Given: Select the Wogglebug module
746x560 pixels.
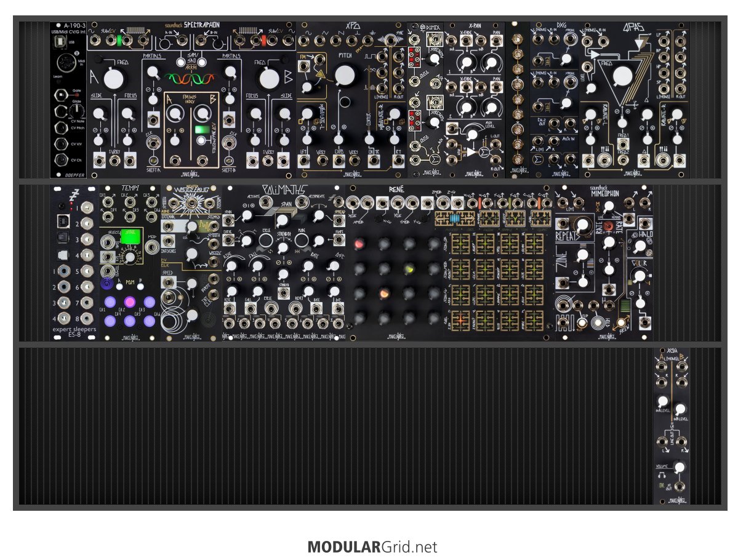Looking at the screenshot, I should pos(191,262).
